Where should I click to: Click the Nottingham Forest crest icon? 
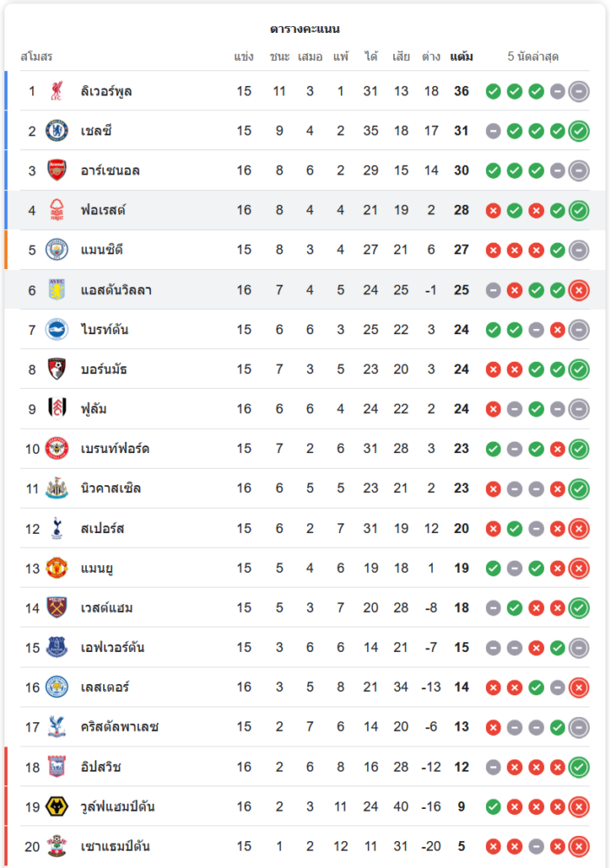click(x=56, y=210)
